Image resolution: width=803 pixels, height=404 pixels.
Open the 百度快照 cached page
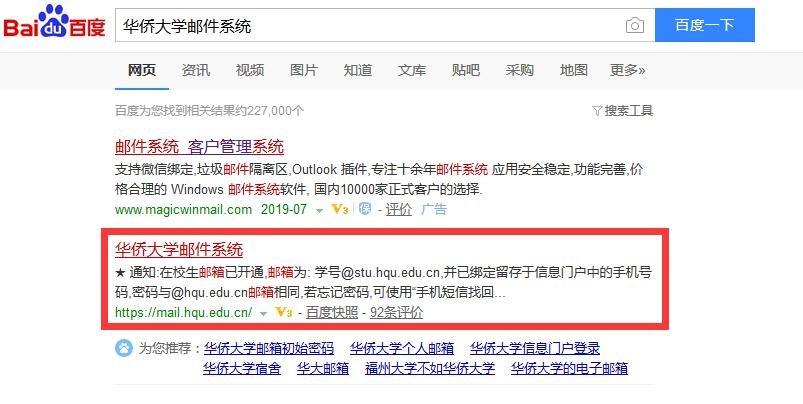coord(332,312)
